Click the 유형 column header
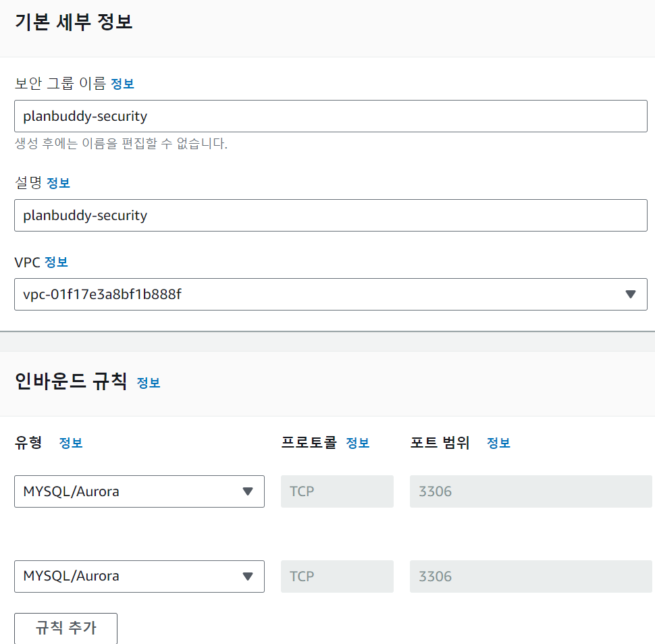655x644 pixels. 28,442
